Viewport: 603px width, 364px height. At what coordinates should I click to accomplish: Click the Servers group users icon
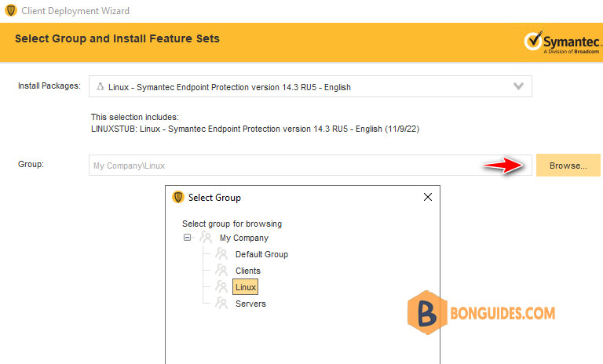221,304
